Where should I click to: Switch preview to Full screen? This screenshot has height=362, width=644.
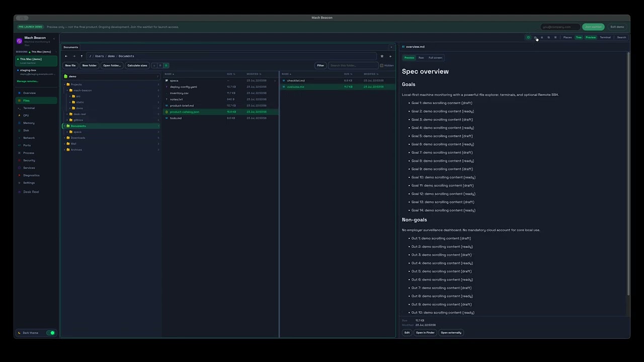pos(435,58)
